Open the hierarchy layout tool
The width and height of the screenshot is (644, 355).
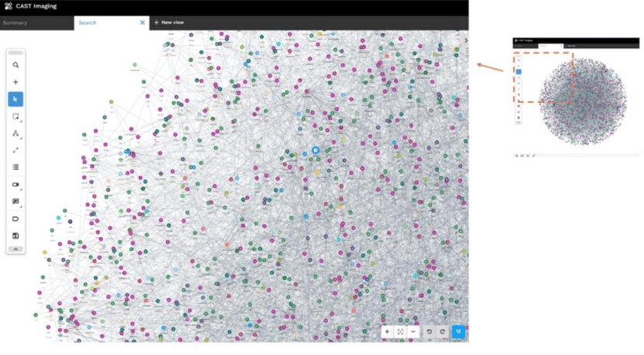[16, 133]
